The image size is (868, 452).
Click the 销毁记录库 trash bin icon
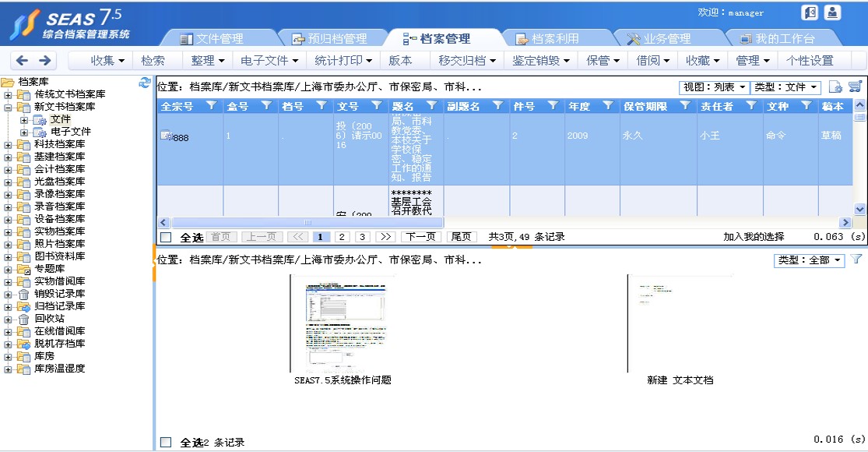(x=23, y=294)
